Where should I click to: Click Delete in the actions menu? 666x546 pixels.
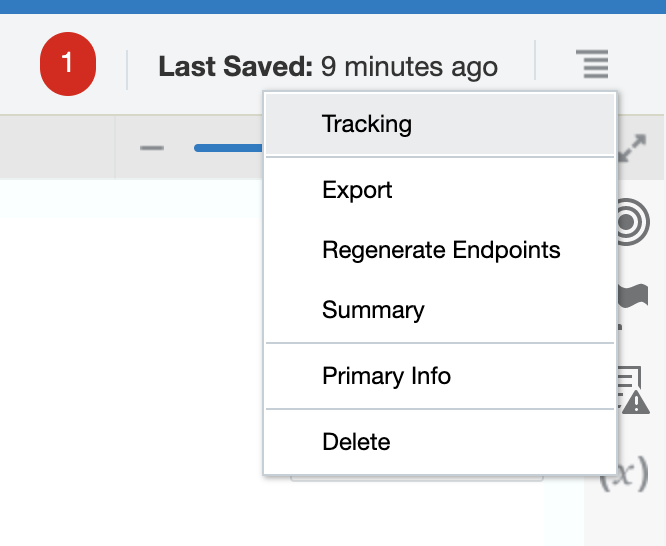[356, 442]
